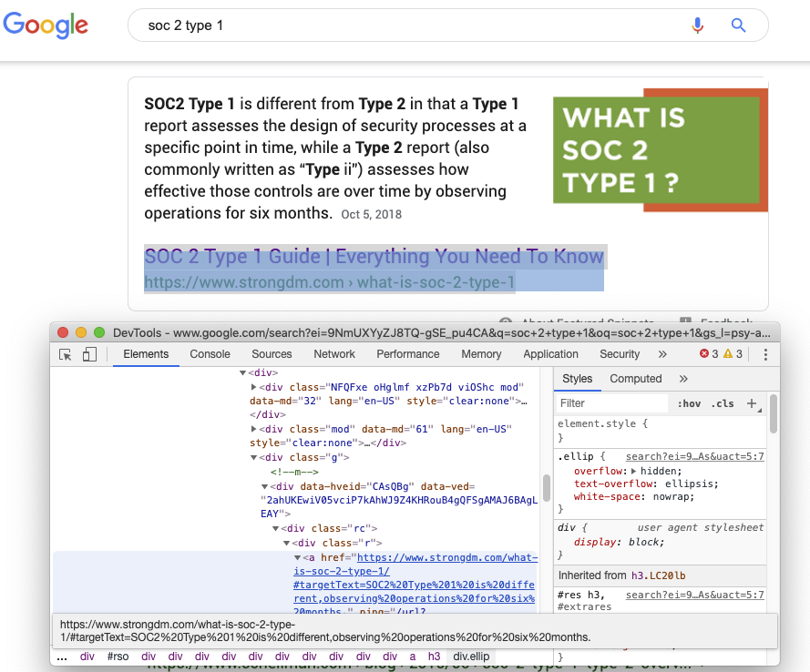Open DevTools three-dot customize menu
Image resolution: width=810 pixels, height=672 pixels.
pos(765,354)
